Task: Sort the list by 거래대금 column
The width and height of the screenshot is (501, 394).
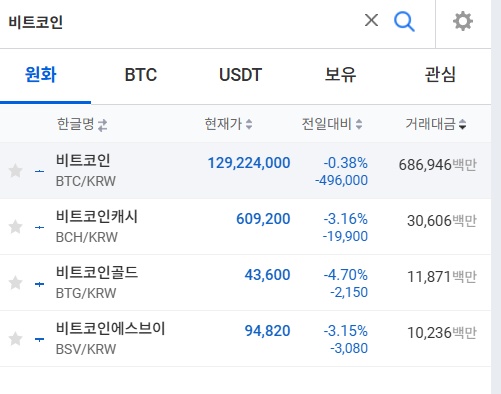Action: tap(436, 124)
